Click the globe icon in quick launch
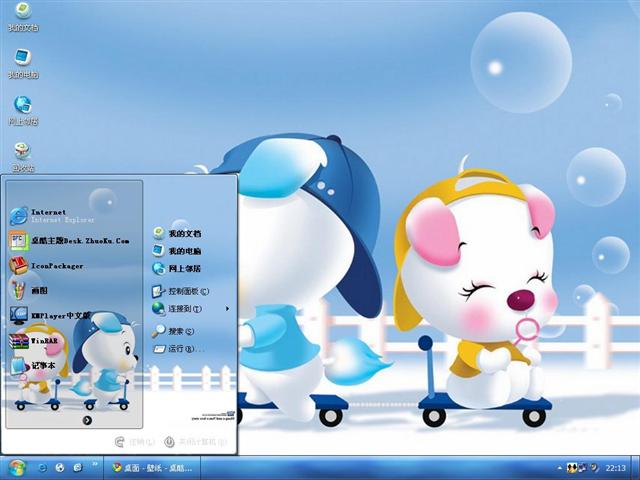 tap(60, 467)
